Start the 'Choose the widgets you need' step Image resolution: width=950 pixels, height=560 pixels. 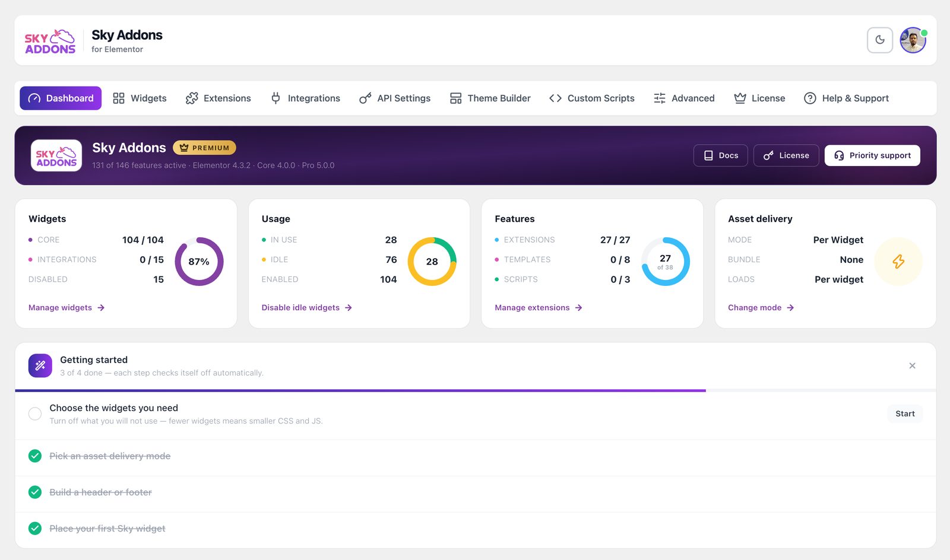click(x=905, y=413)
